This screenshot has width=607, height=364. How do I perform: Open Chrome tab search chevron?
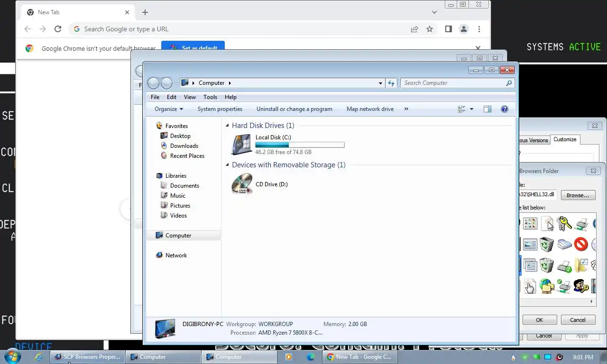pyautogui.click(x=434, y=12)
